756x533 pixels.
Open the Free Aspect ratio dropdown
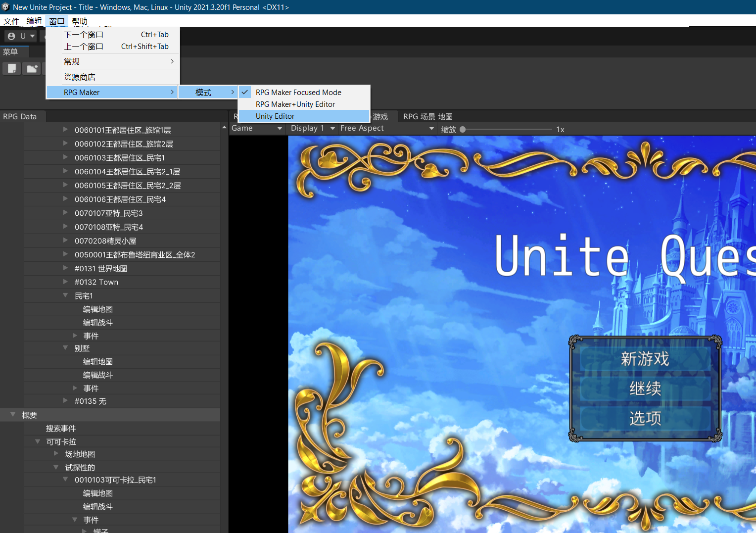click(x=386, y=128)
